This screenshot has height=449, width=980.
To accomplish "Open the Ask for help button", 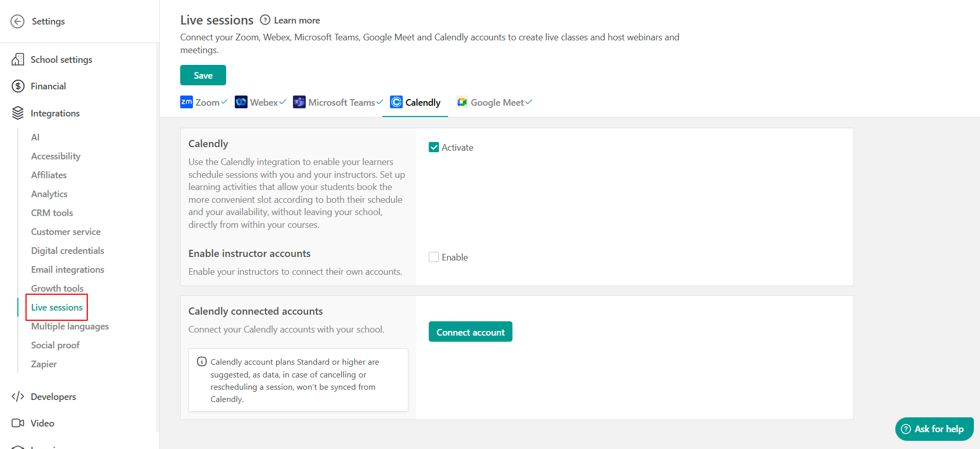I will 935,429.
